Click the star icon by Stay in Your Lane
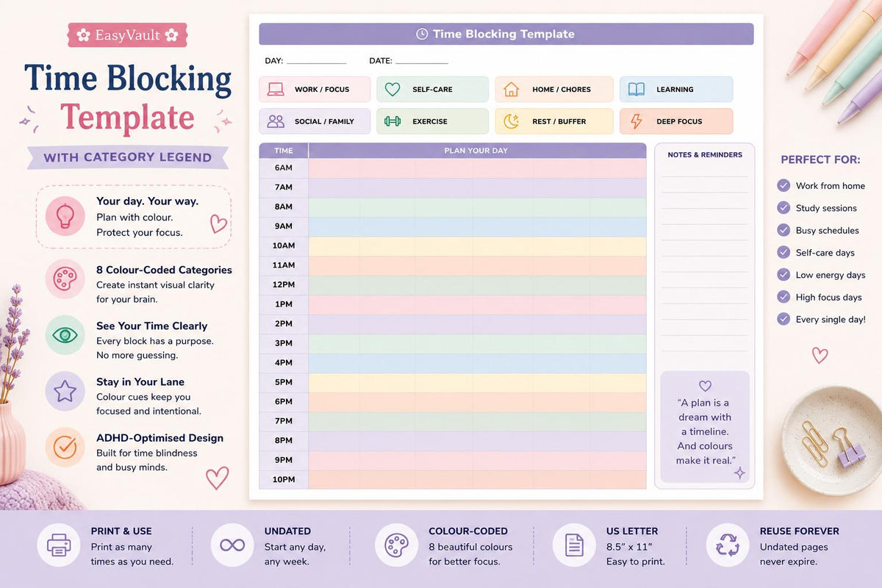The width and height of the screenshot is (882, 588). (x=65, y=390)
